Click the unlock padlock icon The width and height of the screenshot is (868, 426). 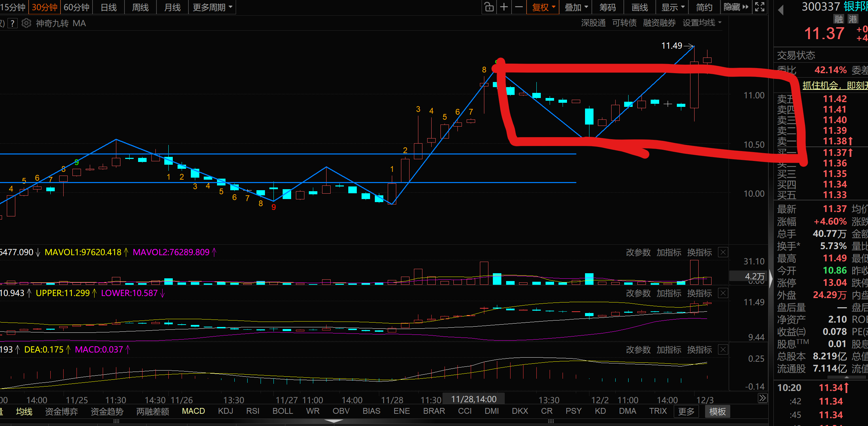(x=489, y=7)
